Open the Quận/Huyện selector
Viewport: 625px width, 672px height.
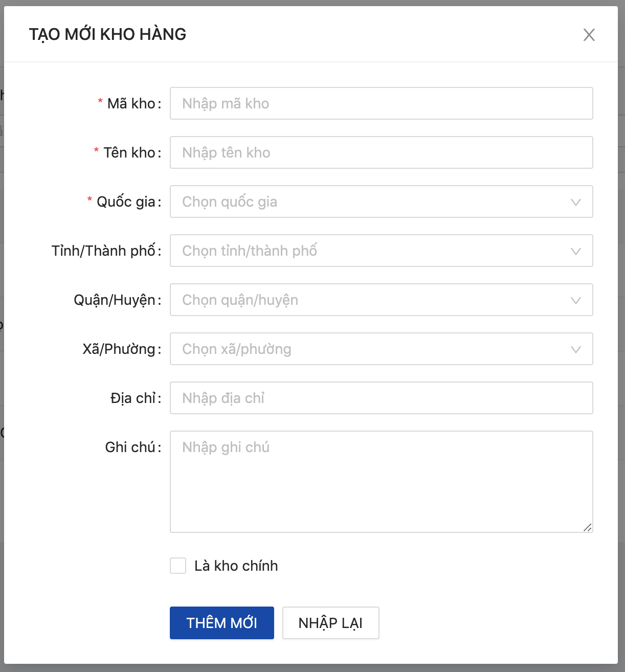(373, 300)
